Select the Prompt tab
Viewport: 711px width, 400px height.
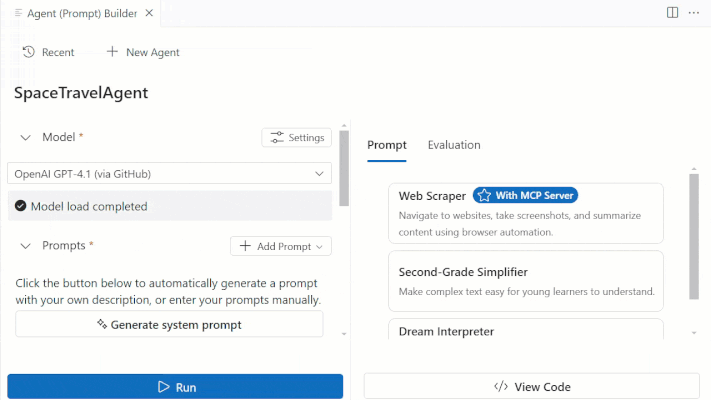(x=387, y=145)
